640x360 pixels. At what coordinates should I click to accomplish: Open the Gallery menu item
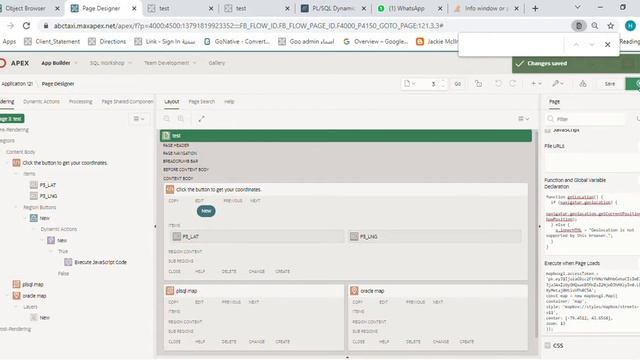tap(217, 63)
